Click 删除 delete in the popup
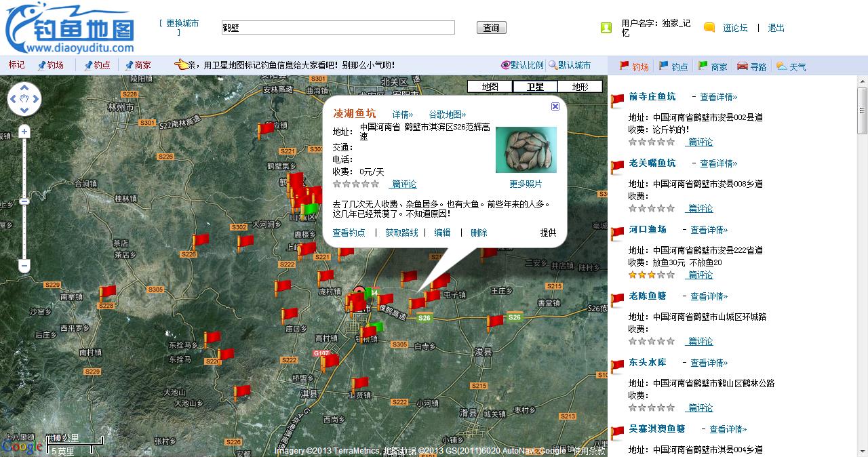868x457 pixels. [x=479, y=233]
